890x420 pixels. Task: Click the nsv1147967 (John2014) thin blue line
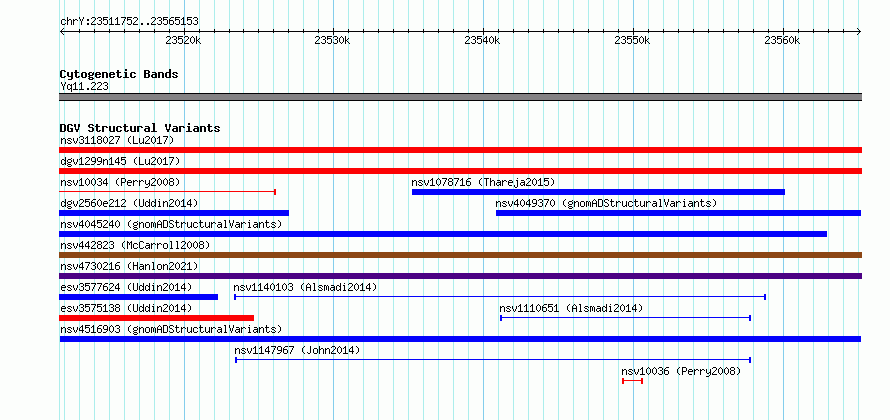tap(493, 360)
